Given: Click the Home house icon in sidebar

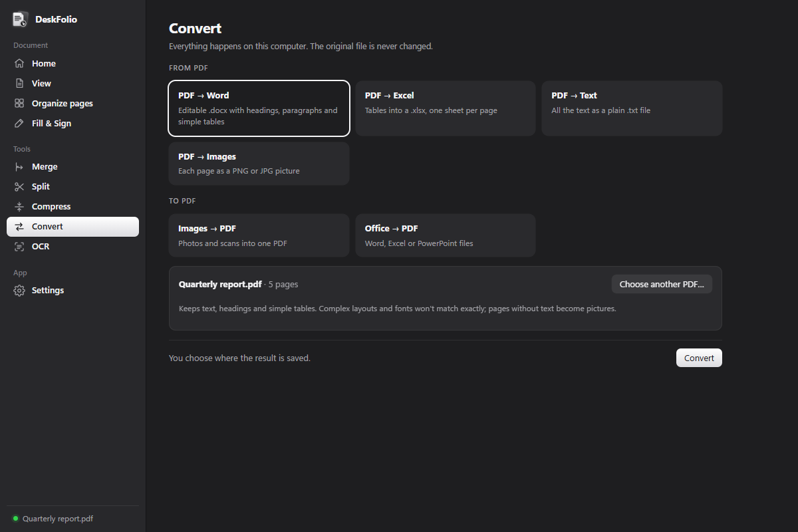Looking at the screenshot, I should pos(19,64).
